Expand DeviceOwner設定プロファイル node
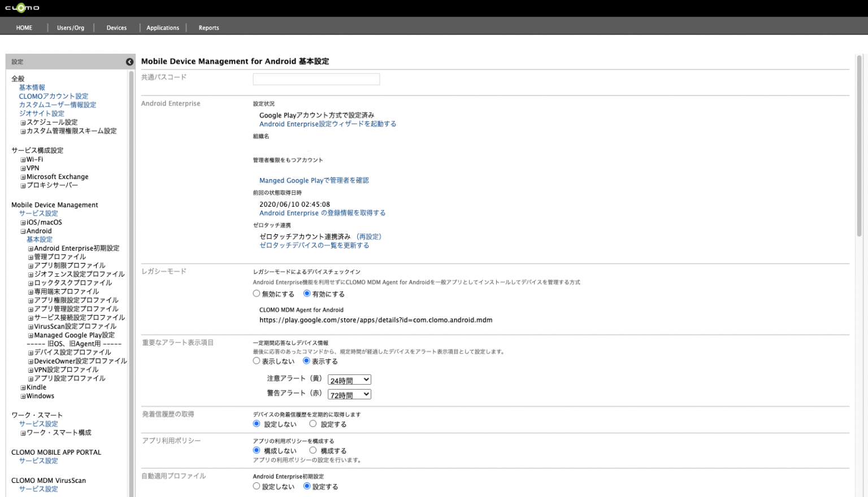 click(x=31, y=361)
